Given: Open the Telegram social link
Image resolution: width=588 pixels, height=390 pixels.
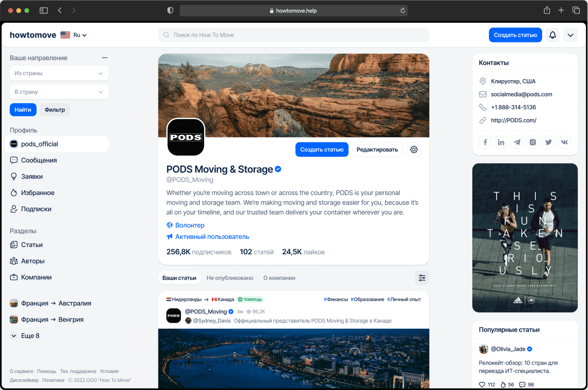Looking at the screenshot, I should [x=517, y=142].
